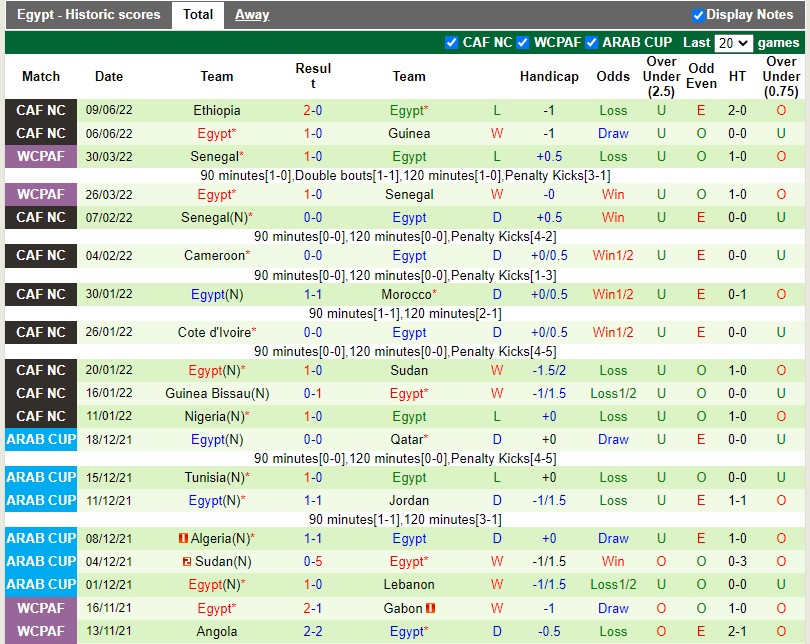Click the Over Under (2.5) column header

[661, 76]
